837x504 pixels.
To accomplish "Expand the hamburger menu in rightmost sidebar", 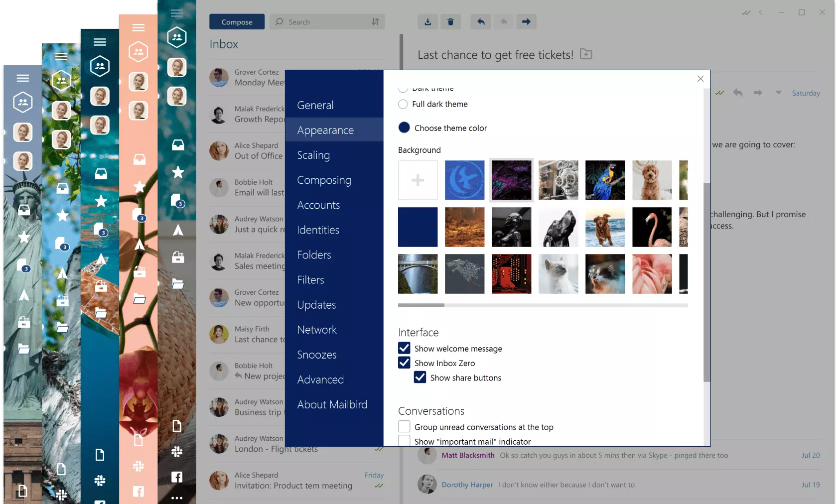I will click(177, 13).
